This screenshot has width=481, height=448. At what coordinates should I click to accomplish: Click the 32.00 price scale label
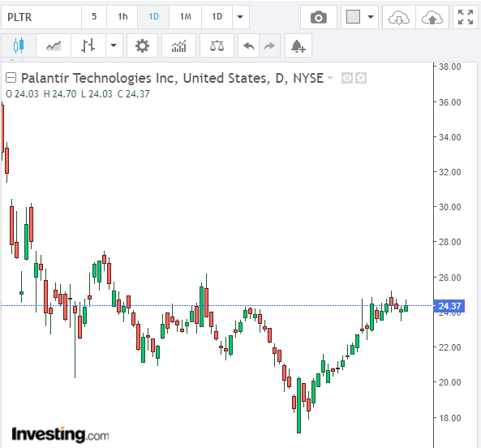[449, 172]
